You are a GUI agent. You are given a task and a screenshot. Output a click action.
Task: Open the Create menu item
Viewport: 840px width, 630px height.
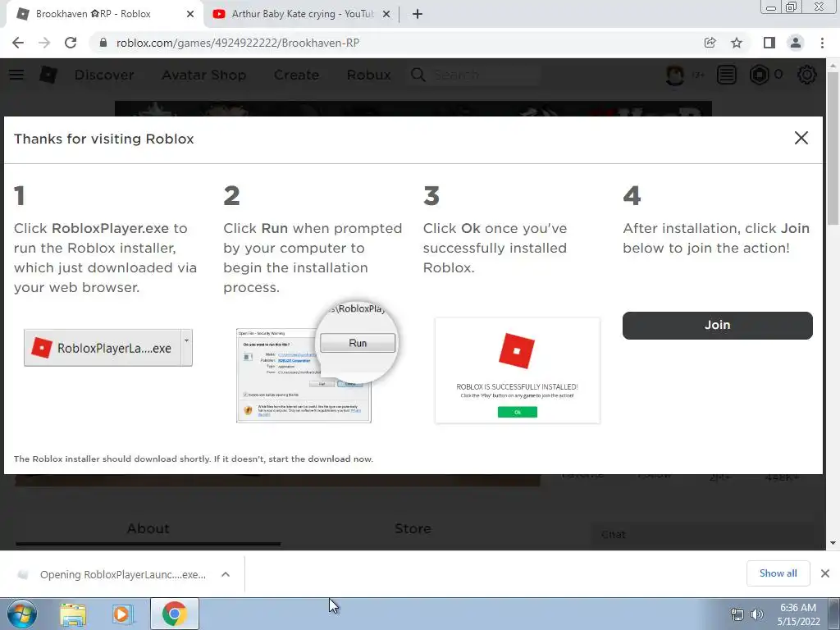coord(296,75)
